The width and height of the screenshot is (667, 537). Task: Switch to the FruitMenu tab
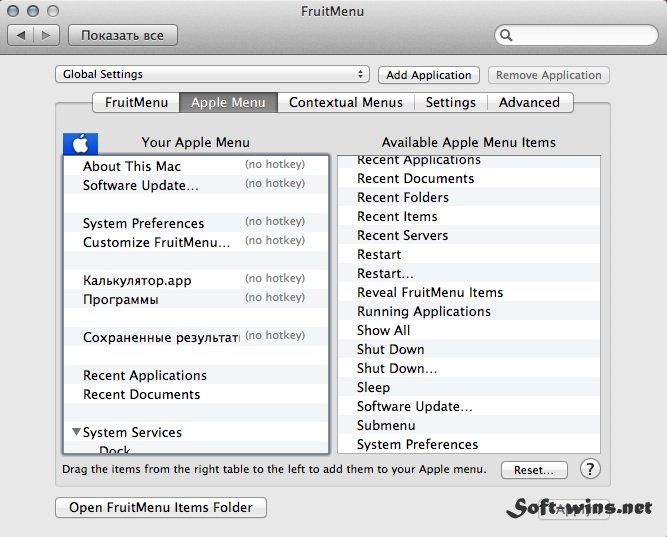[136, 103]
